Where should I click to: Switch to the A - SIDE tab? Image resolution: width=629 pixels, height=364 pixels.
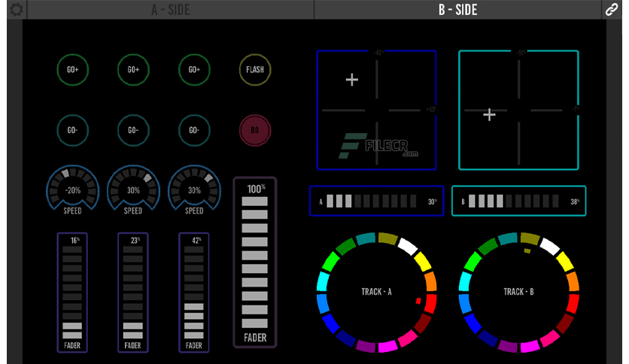171,10
